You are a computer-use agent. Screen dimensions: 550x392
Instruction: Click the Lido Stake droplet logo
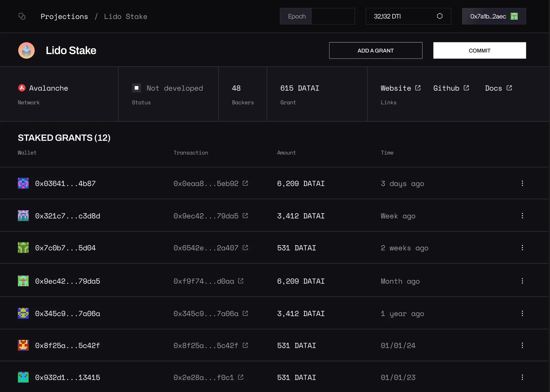26,51
